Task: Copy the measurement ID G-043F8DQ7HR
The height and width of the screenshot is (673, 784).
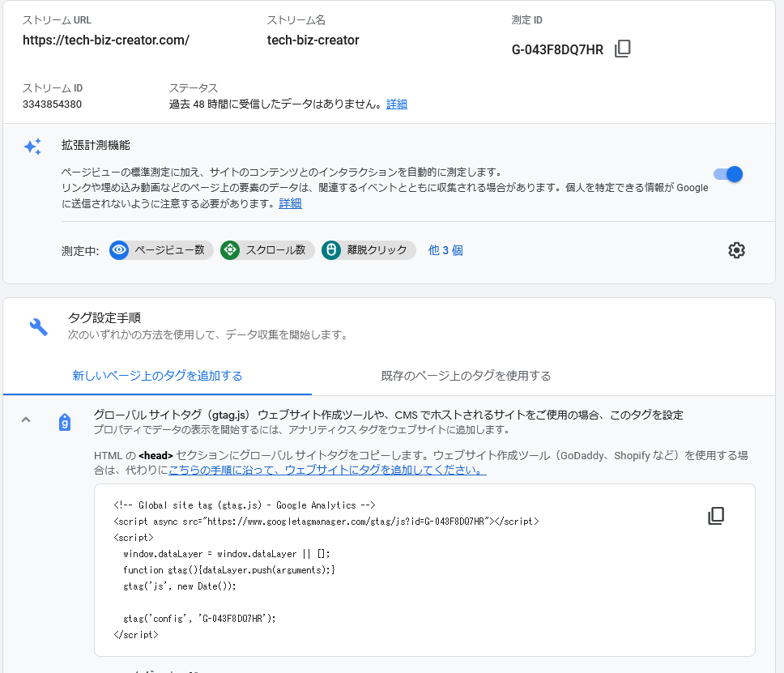Action: pyautogui.click(x=622, y=49)
